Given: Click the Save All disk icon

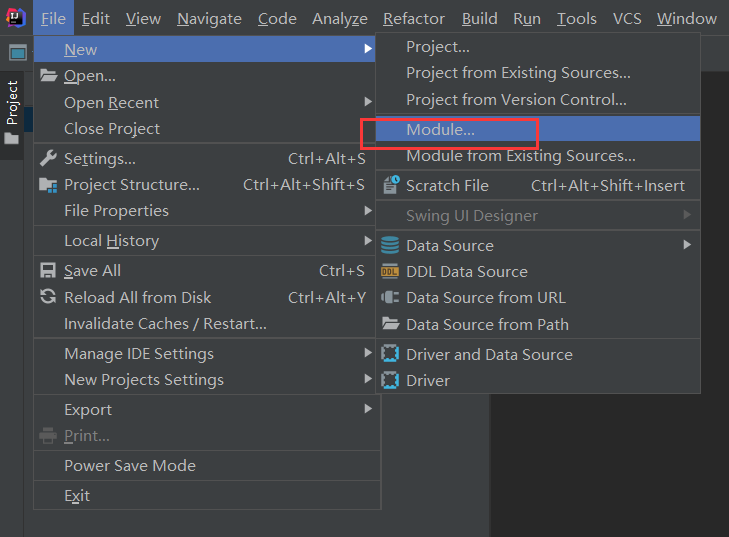Looking at the screenshot, I should [x=48, y=271].
